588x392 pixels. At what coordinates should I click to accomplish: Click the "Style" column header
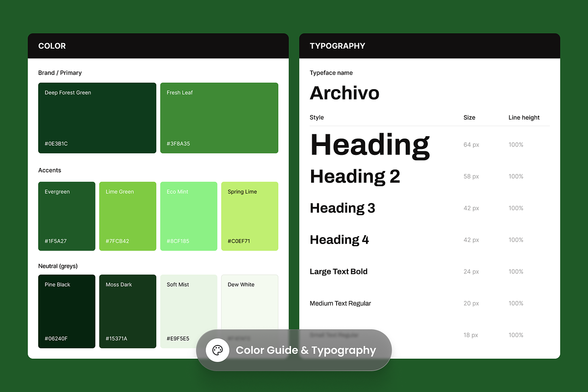(x=317, y=118)
